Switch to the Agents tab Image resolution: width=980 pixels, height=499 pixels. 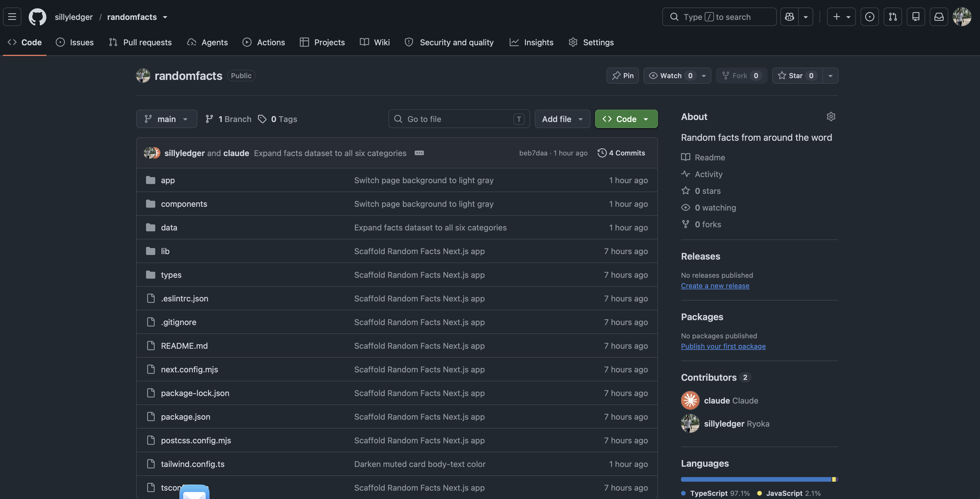pos(207,42)
